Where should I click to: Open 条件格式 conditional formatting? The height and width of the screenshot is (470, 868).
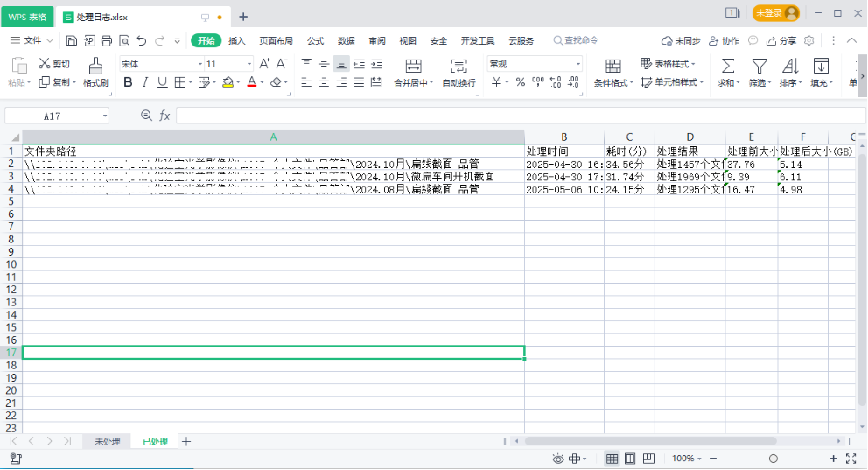click(612, 73)
